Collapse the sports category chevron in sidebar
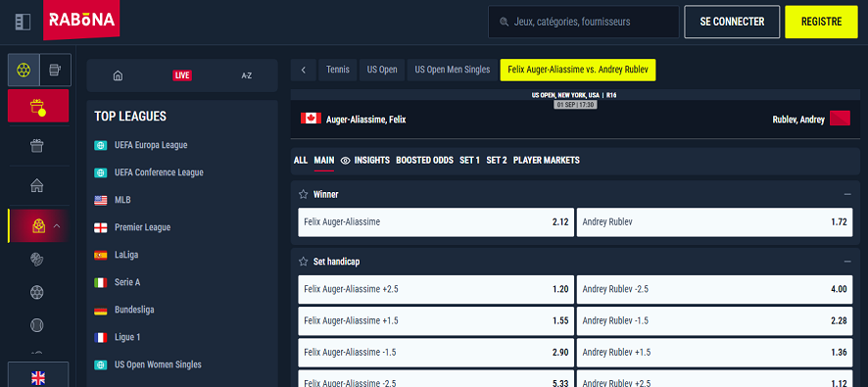Viewport: 868px width, 387px height. tap(57, 226)
